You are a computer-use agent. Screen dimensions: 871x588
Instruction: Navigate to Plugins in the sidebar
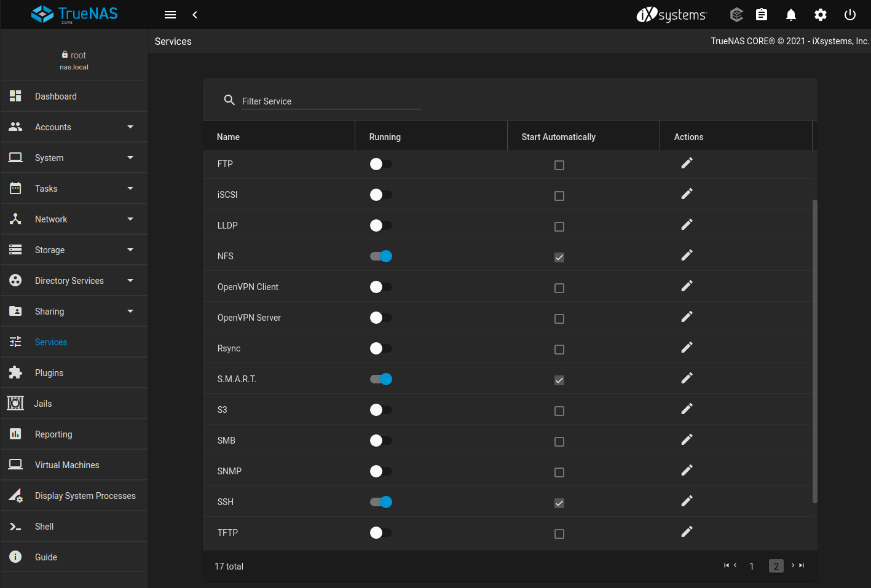[x=49, y=372]
